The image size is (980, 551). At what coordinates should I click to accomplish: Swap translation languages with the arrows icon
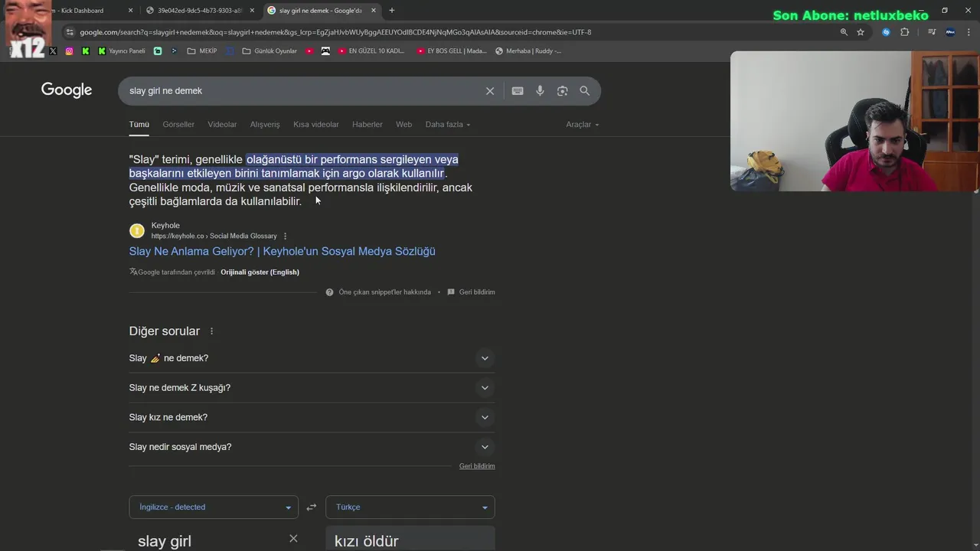tap(312, 507)
